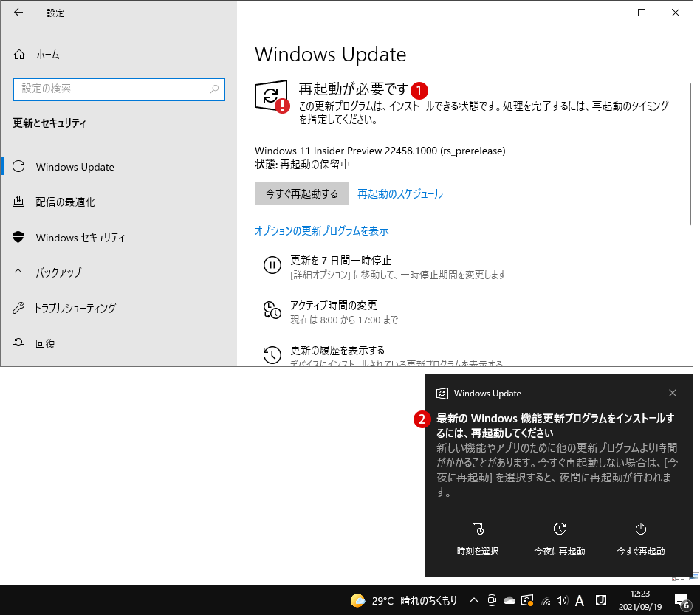Expand the hidden tray icons chevron

click(x=474, y=601)
